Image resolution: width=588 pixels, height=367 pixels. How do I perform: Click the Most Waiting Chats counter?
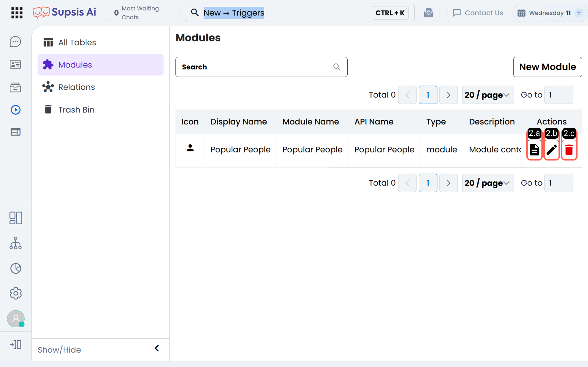point(143,13)
